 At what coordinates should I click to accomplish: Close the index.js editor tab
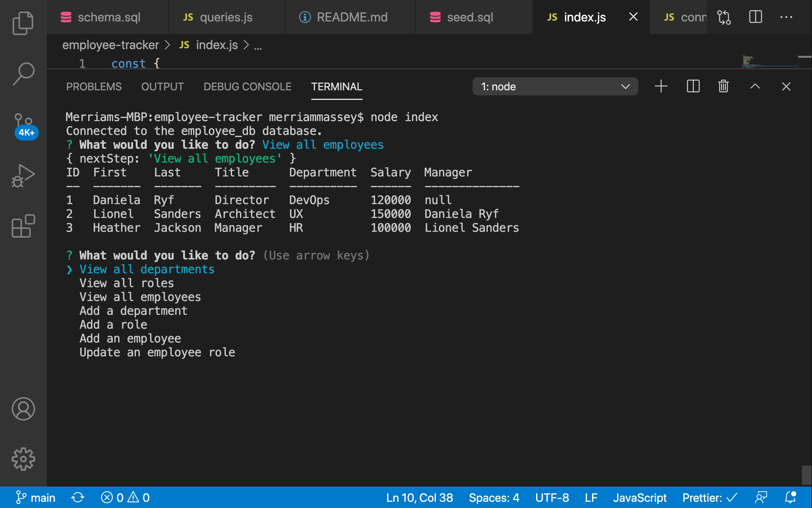pos(633,17)
